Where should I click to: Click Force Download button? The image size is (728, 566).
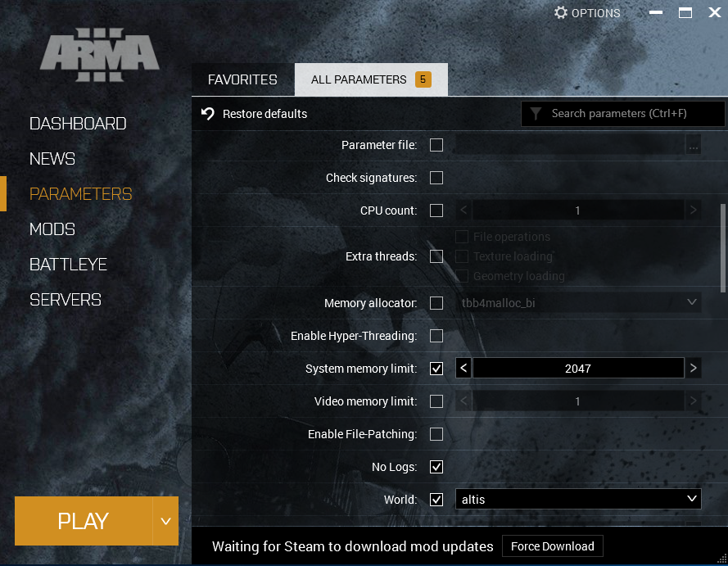[553, 546]
